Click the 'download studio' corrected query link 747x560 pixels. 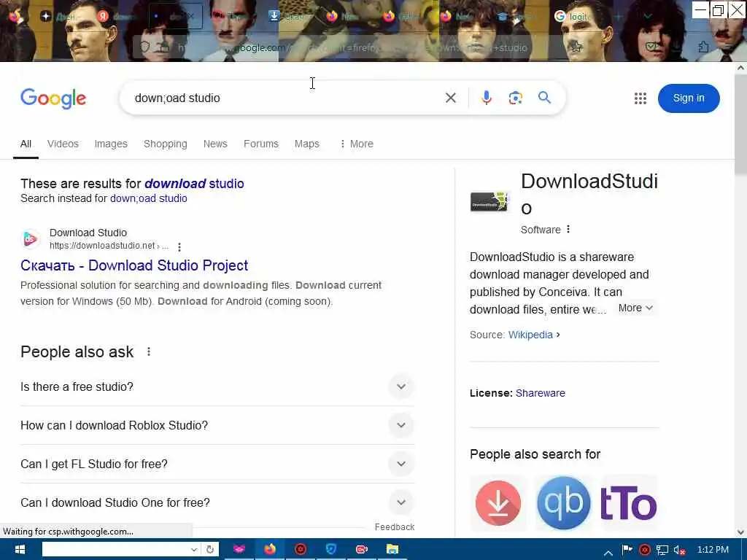tap(194, 183)
